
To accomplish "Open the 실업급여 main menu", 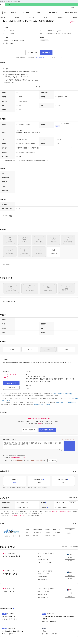I will click(x=39, y=12).
